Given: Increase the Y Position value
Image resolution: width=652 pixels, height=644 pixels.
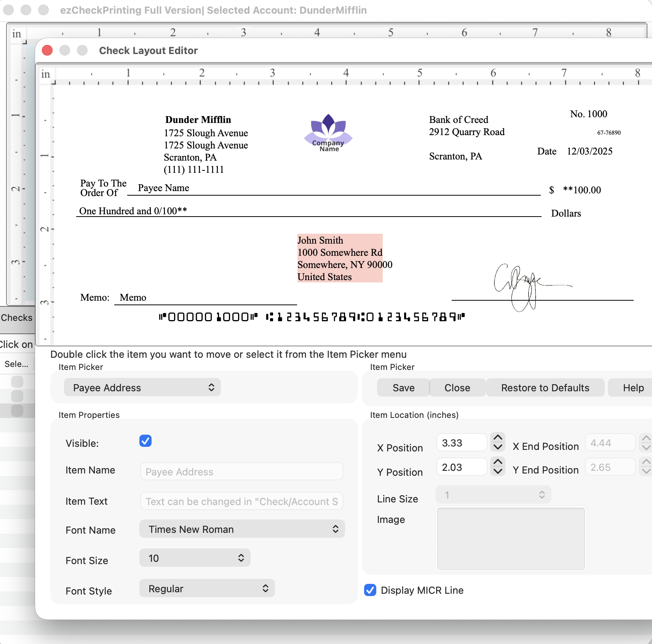Looking at the screenshot, I should coord(498,462).
